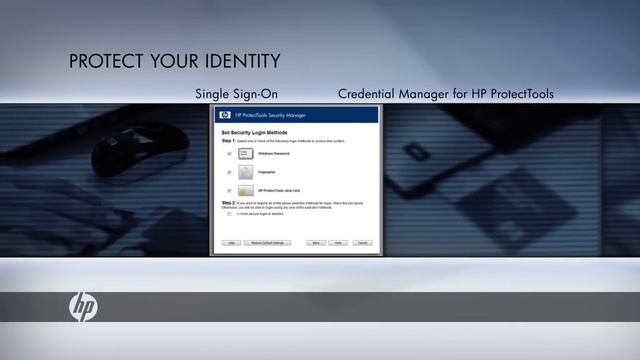Click 'HP ProtectTools Security Manager' title text
The image size is (640, 360).
point(270,115)
